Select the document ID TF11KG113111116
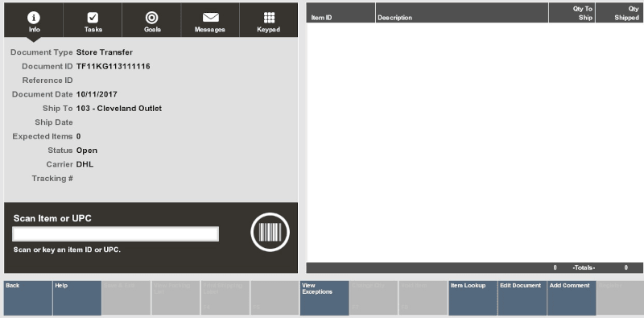 pos(113,66)
